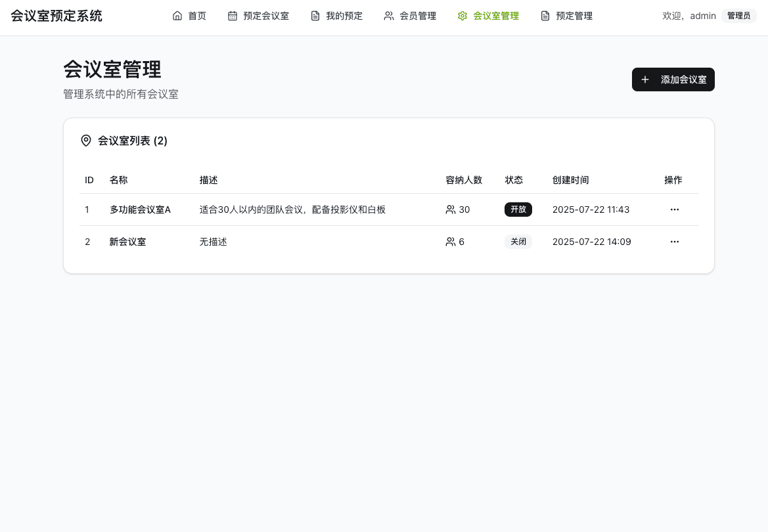Click the 添加会议室 button
768x532 pixels.
[673, 79]
